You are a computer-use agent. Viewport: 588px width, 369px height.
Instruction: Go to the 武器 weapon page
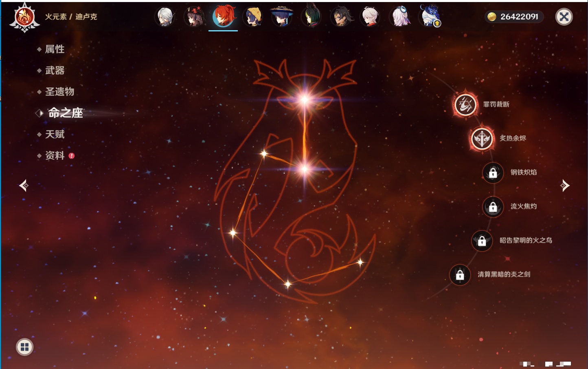click(x=55, y=71)
